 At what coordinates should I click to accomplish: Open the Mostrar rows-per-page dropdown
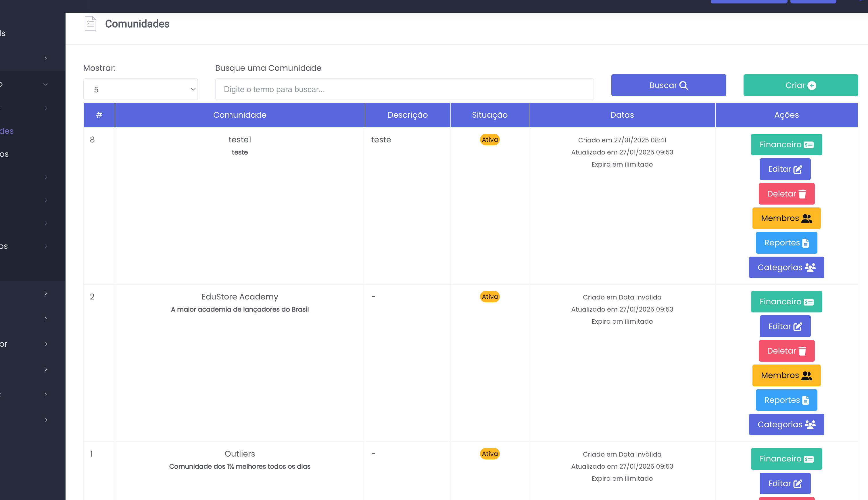tap(141, 89)
